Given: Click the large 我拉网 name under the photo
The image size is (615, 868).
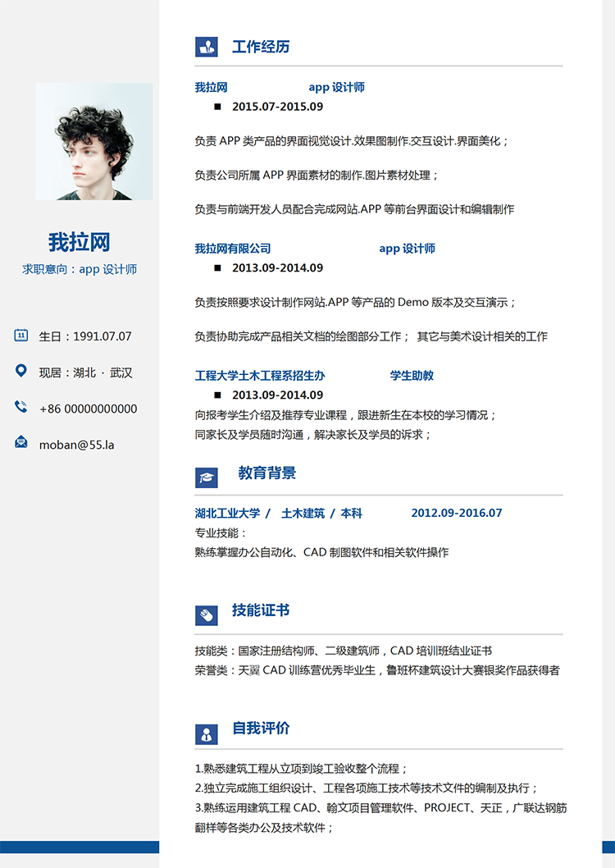Looking at the screenshot, I should (79, 242).
